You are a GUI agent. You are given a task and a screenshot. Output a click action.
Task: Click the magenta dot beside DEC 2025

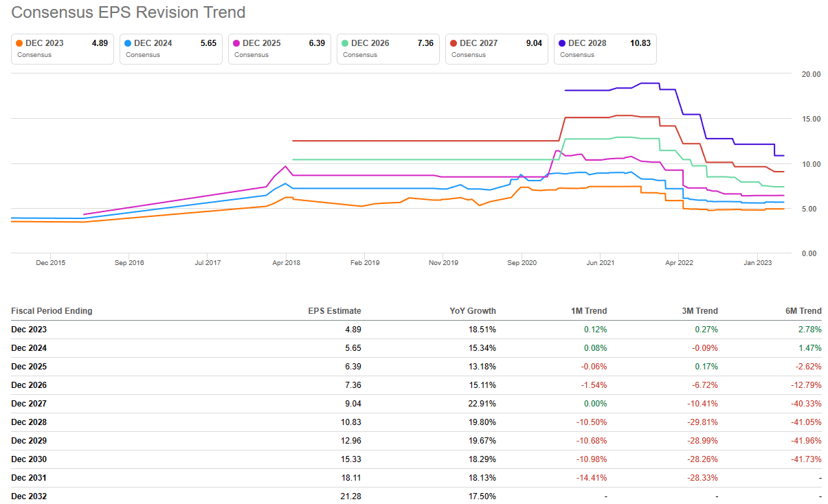237,43
